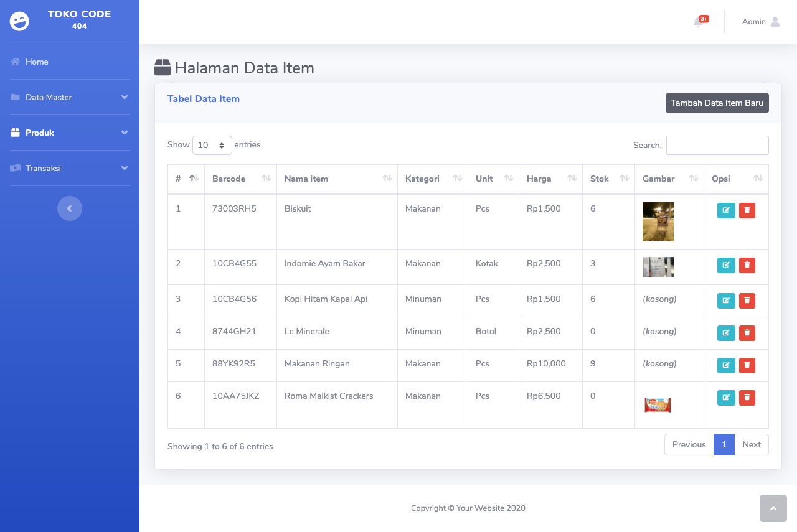Sort table by Stok column
The width and height of the screenshot is (797, 532).
608,179
